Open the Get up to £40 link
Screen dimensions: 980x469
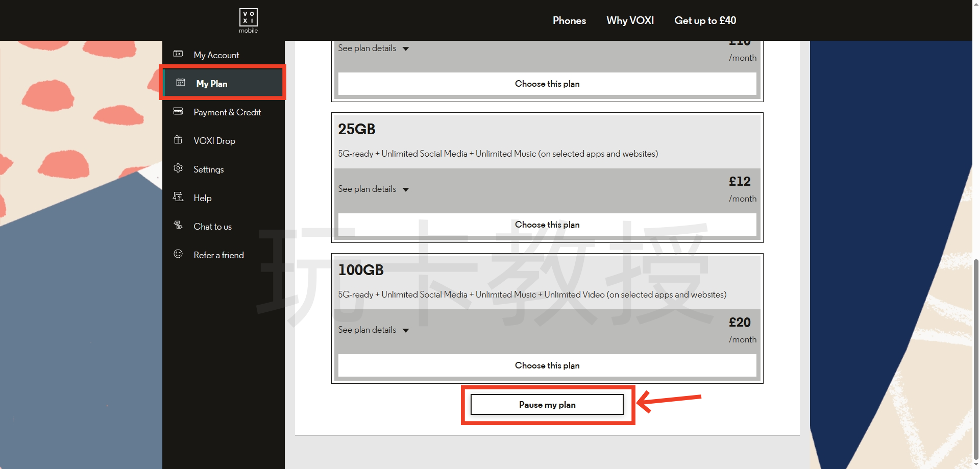[705, 20]
